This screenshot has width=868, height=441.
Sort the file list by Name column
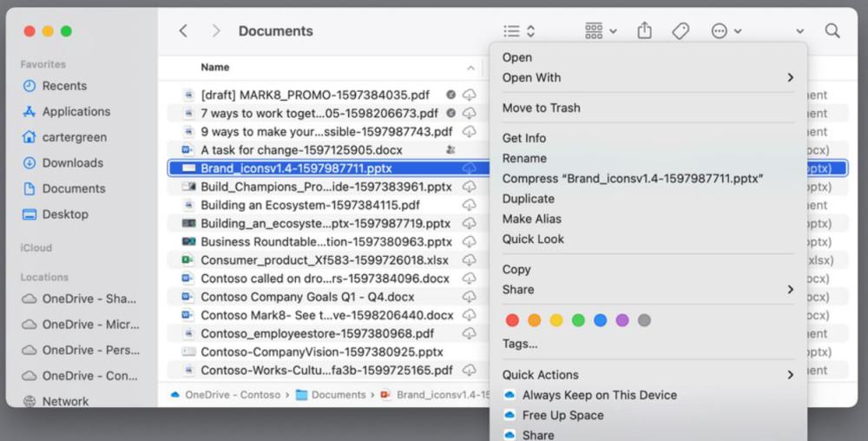tap(214, 68)
